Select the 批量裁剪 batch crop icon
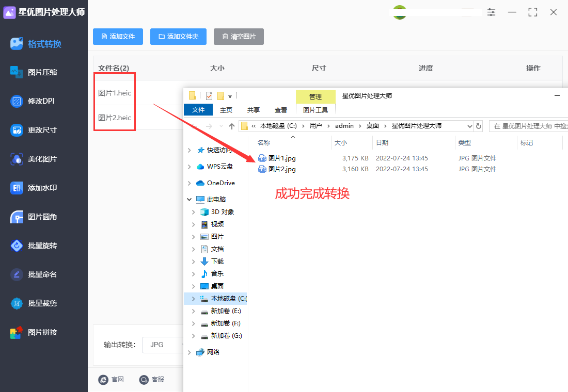568x392 pixels. tap(17, 303)
